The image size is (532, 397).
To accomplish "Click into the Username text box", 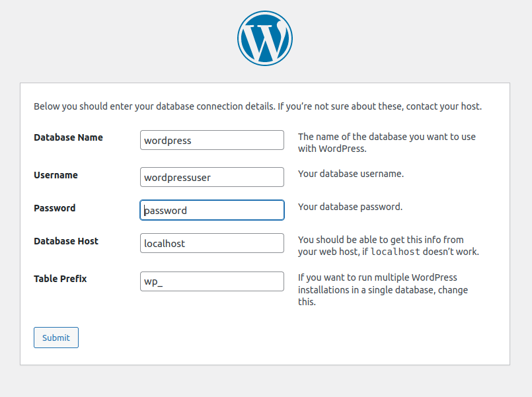I will coord(211,177).
